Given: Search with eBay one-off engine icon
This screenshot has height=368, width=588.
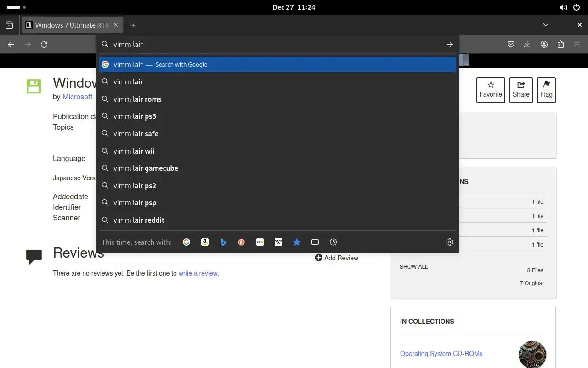Looking at the screenshot, I should click(x=260, y=242).
